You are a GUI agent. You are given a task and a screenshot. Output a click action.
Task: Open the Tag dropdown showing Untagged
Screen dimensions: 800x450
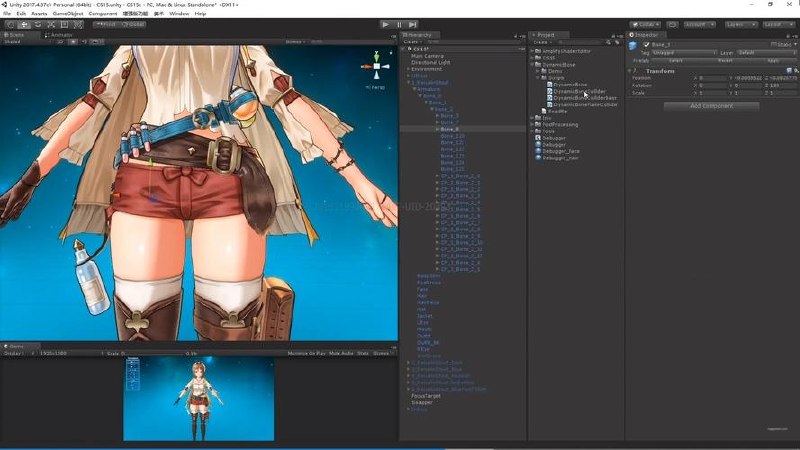[x=684, y=53]
